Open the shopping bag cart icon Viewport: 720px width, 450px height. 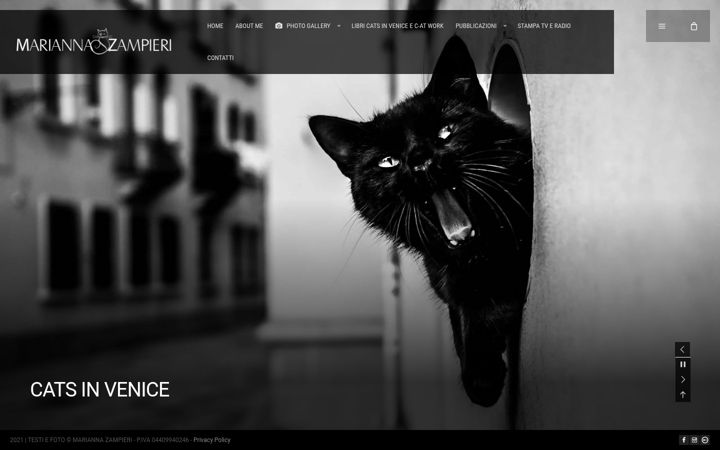click(x=693, y=26)
